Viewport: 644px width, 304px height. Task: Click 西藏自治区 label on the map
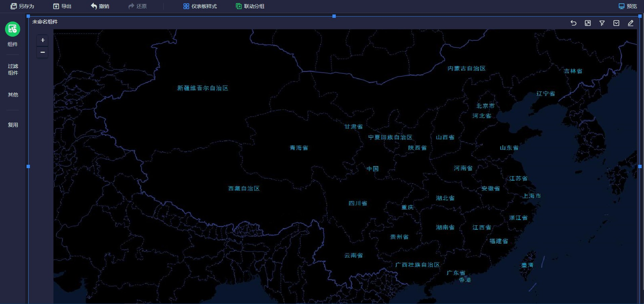244,189
